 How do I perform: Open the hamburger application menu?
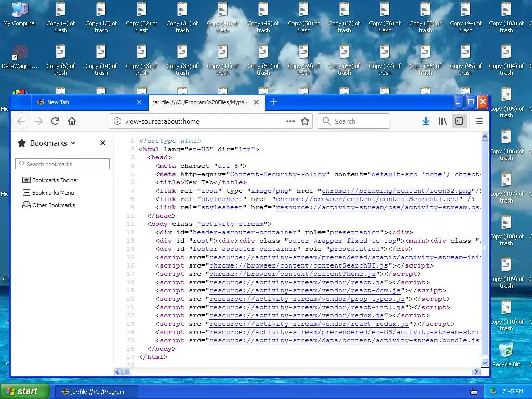pos(480,121)
